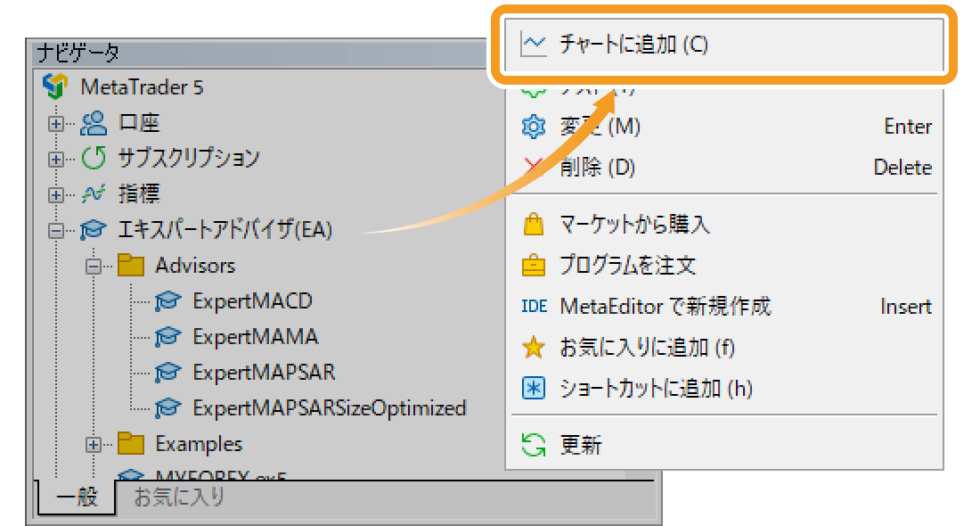Image resolution: width=980 pixels, height=526 pixels.
Task: Choose 変更 (M) from context menu
Action: point(723,127)
